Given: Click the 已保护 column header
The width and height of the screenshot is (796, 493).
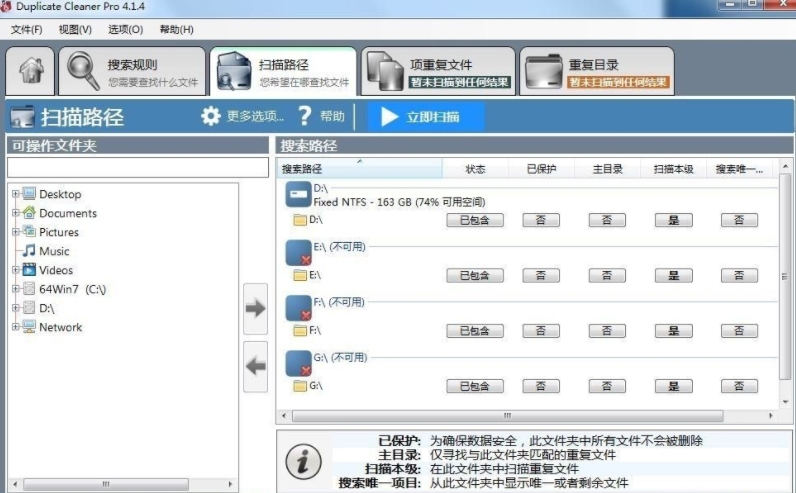Looking at the screenshot, I should point(541,169).
